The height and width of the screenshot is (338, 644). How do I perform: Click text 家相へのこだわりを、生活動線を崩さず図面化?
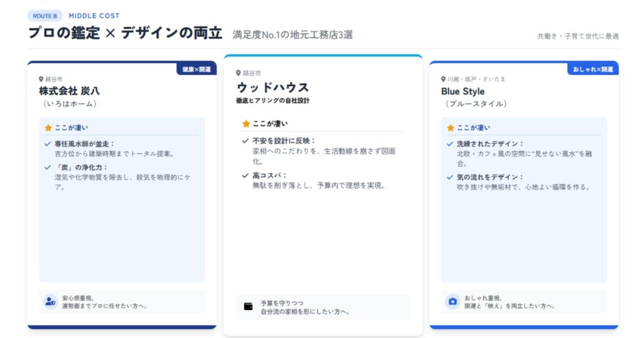pos(324,156)
